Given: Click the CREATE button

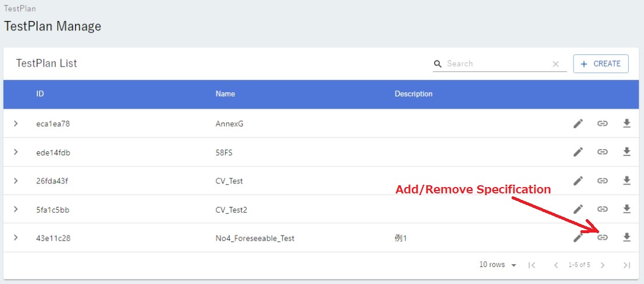Looking at the screenshot, I should [x=601, y=64].
